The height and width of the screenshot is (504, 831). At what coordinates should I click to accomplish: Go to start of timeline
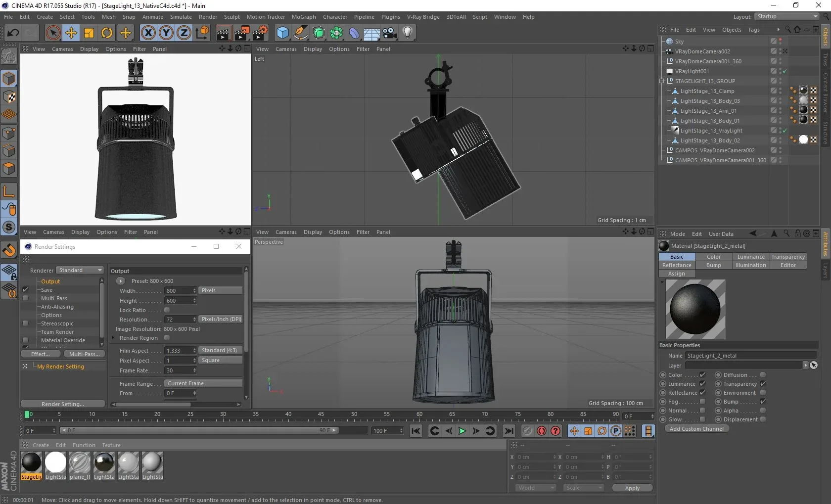(416, 431)
